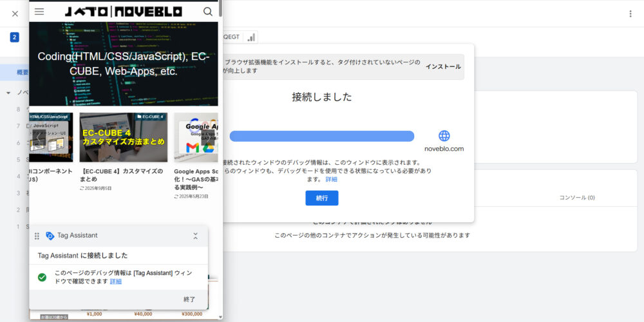Click 終了 to end Tag Assistant session
The width and height of the screenshot is (644, 322).
click(189, 299)
